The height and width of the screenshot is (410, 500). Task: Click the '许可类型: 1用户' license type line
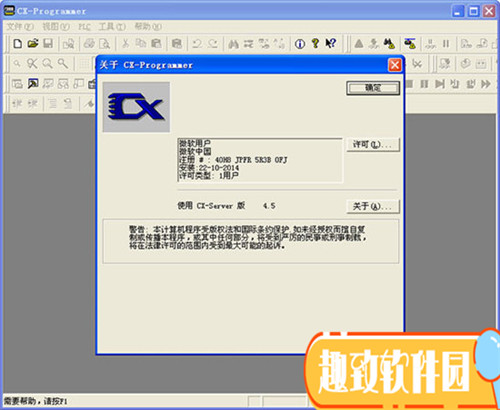pyautogui.click(x=209, y=176)
